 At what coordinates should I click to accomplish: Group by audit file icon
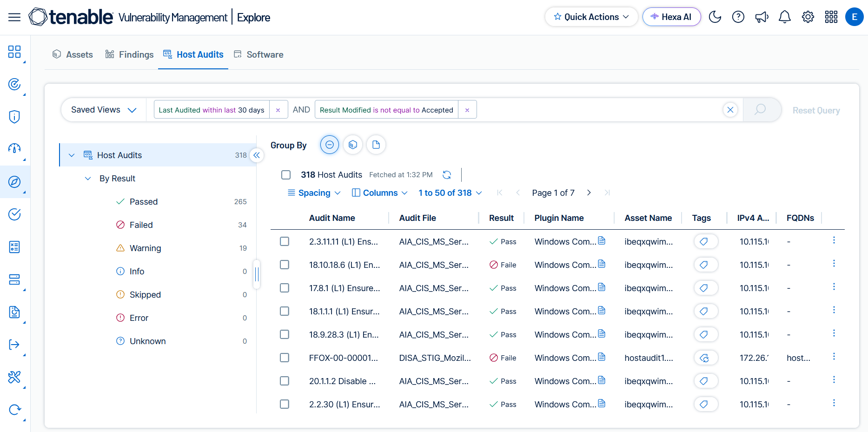click(x=376, y=145)
